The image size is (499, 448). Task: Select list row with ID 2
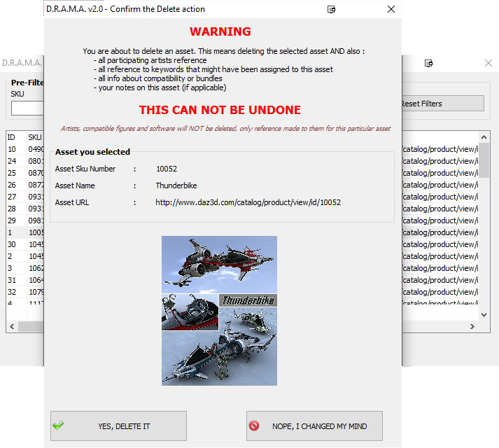coord(25,256)
